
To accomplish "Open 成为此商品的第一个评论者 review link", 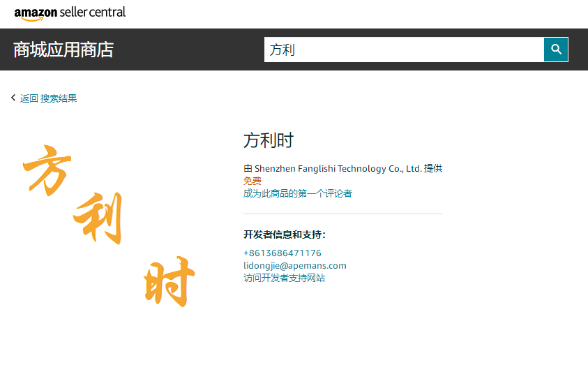I will click(298, 193).
